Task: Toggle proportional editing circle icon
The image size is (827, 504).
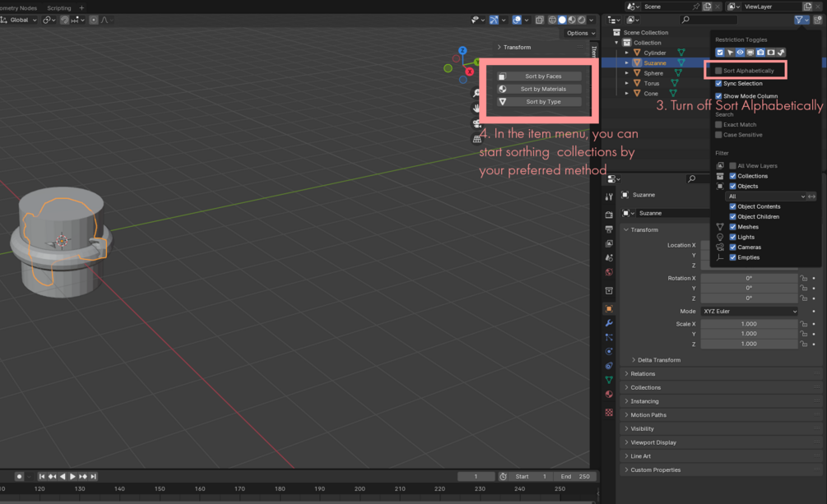Action: tap(93, 20)
